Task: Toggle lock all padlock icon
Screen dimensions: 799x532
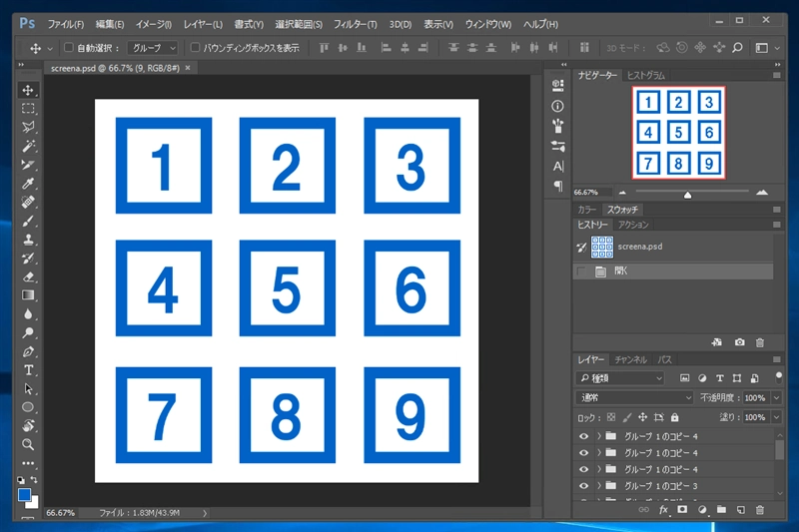Action: (x=675, y=417)
